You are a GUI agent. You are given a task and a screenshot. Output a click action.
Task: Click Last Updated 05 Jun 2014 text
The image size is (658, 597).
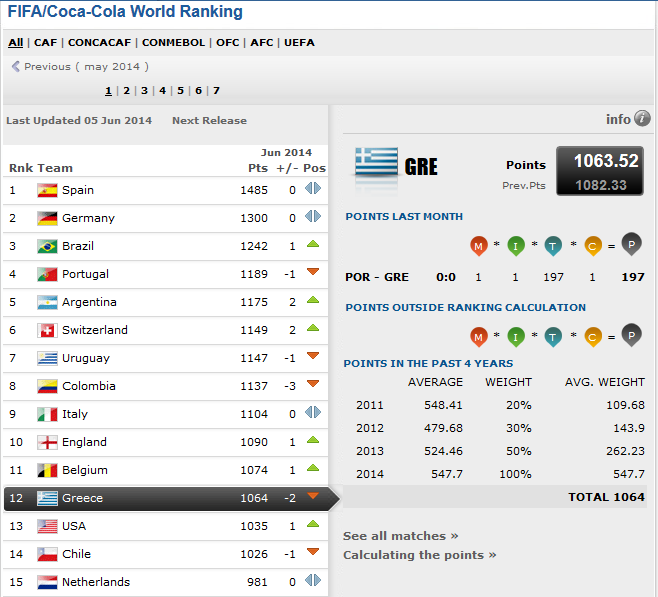pyautogui.click(x=79, y=120)
